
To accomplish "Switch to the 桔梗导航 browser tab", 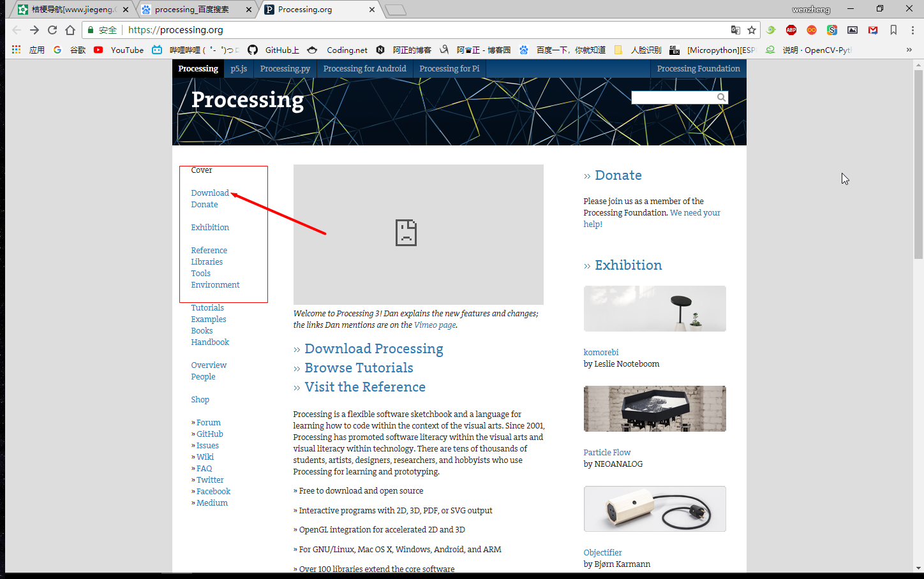I will pos(73,10).
